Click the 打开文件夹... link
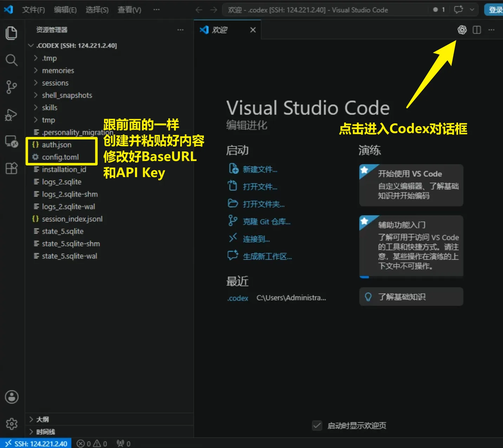Screen dimensions: 503x448 pyautogui.click(x=264, y=204)
